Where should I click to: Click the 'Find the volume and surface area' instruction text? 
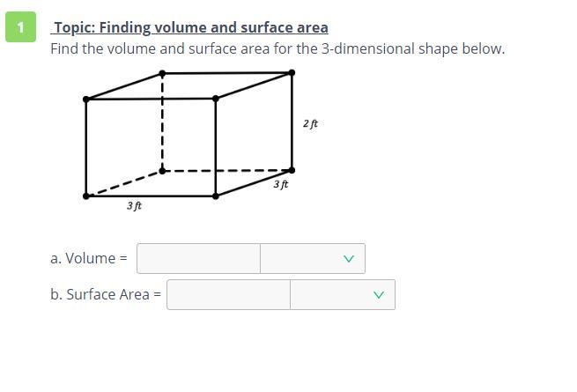click(x=277, y=48)
